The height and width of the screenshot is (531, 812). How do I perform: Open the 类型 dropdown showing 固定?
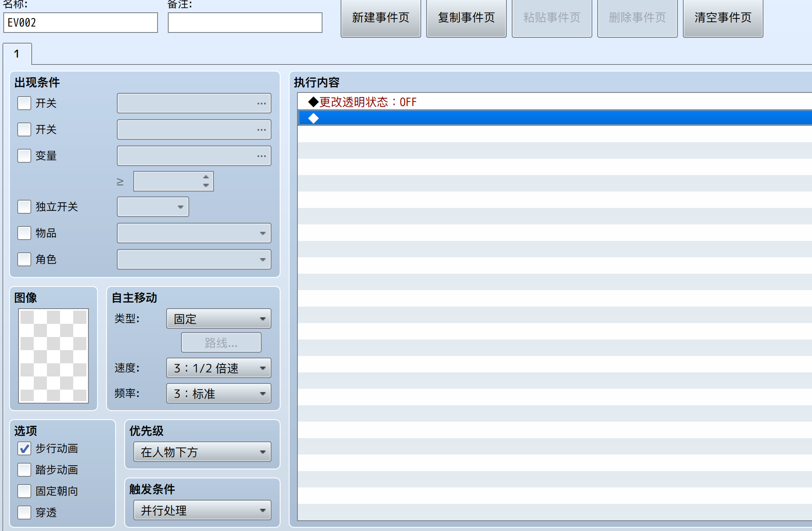click(x=219, y=319)
